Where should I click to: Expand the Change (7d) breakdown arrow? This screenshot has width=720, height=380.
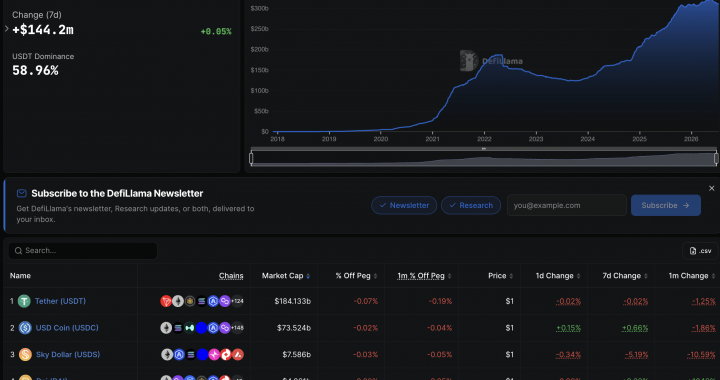click(6, 28)
